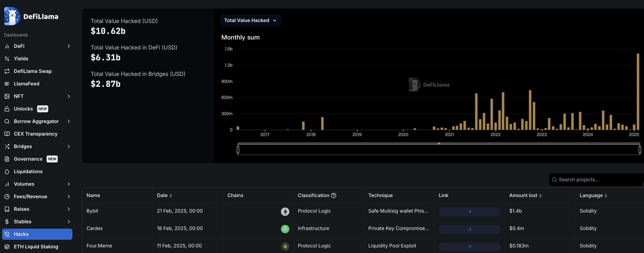
Task: Expand the Volumes submenu chevron
Action: pos(69,184)
